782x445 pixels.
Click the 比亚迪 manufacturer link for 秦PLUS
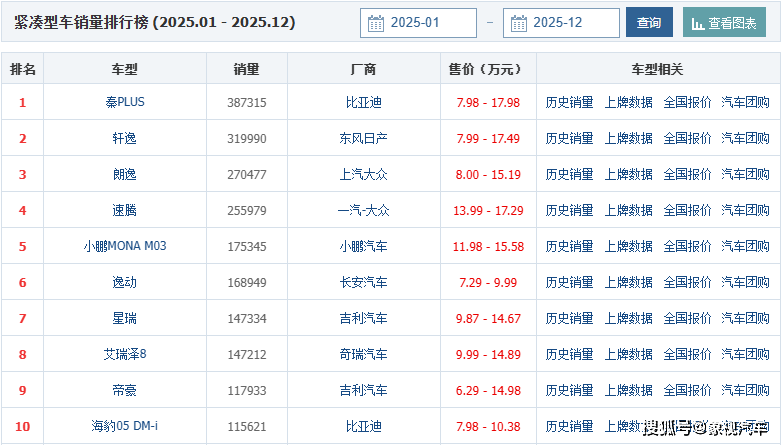point(364,102)
